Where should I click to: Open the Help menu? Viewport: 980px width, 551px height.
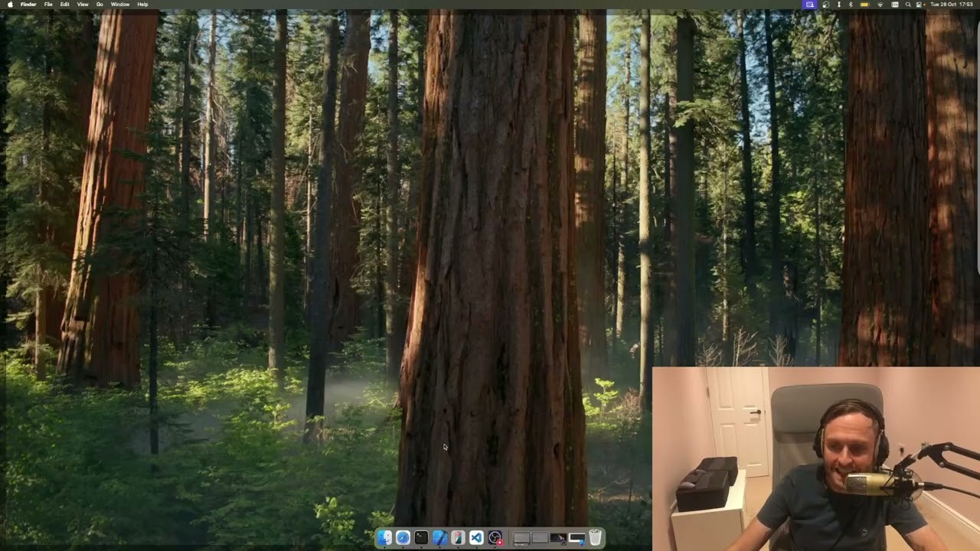[142, 4]
